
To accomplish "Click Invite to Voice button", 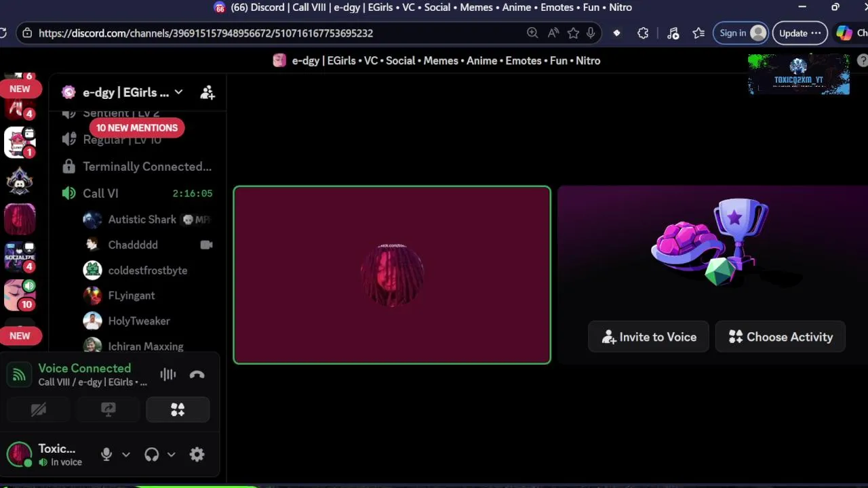I will 648,337.
